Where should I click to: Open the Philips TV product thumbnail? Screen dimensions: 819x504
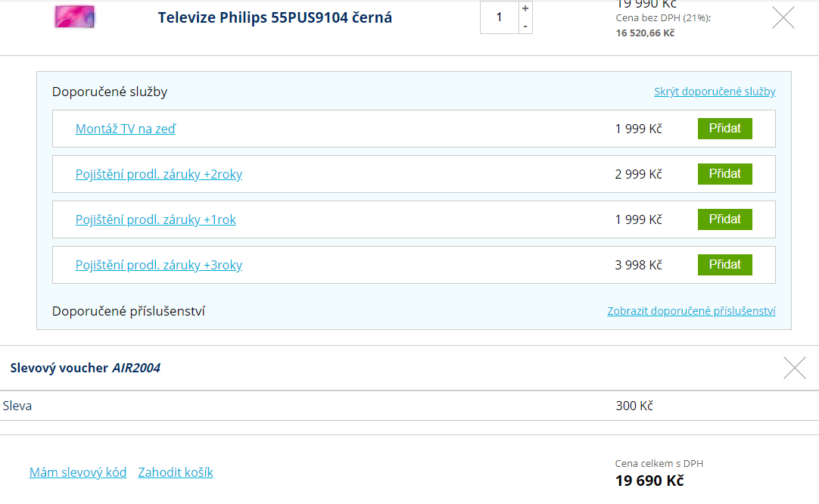click(x=75, y=17)
